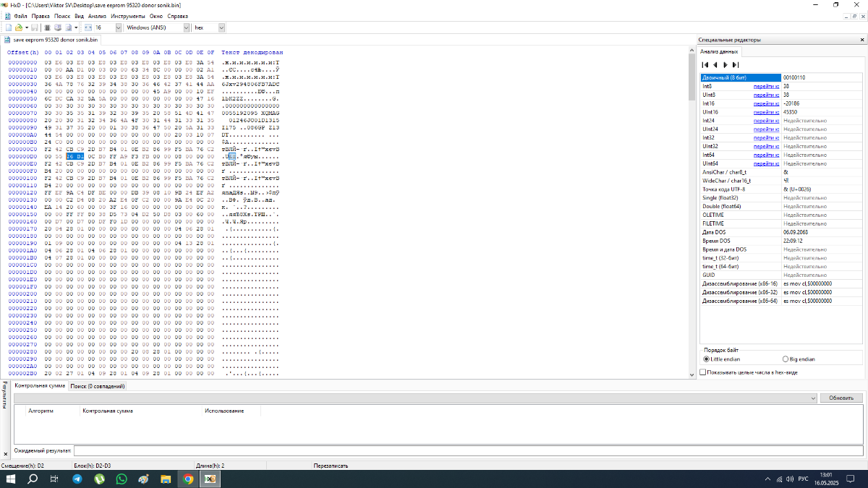Open the Анализ menu
This screenshot has width=868, height=488.
coord(97,15)
